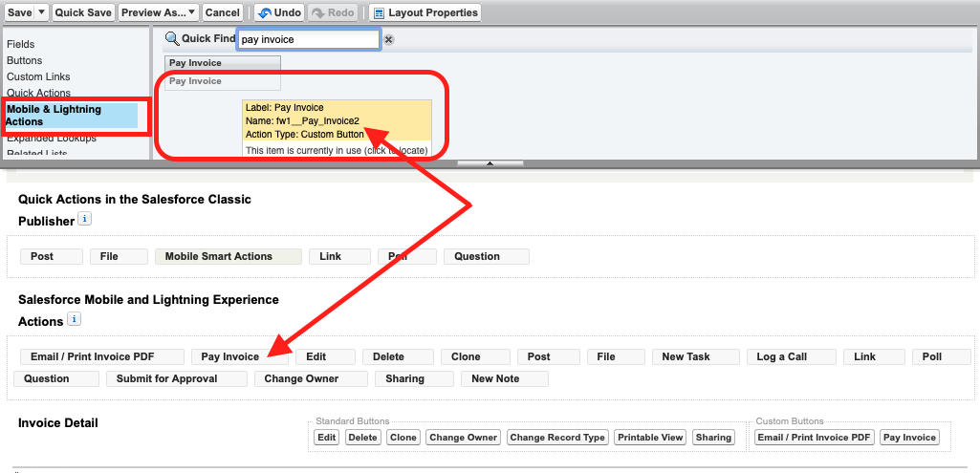Click Change Owner in Lightning Actions
The width and height of the screenshot is (980, 473).
[311, 378]
